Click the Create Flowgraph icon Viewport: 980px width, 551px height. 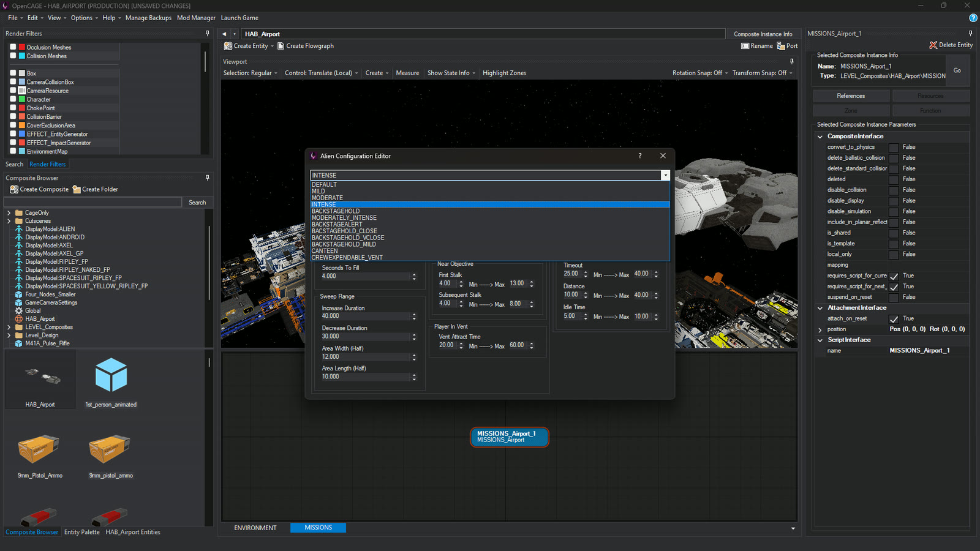[281, 46]
